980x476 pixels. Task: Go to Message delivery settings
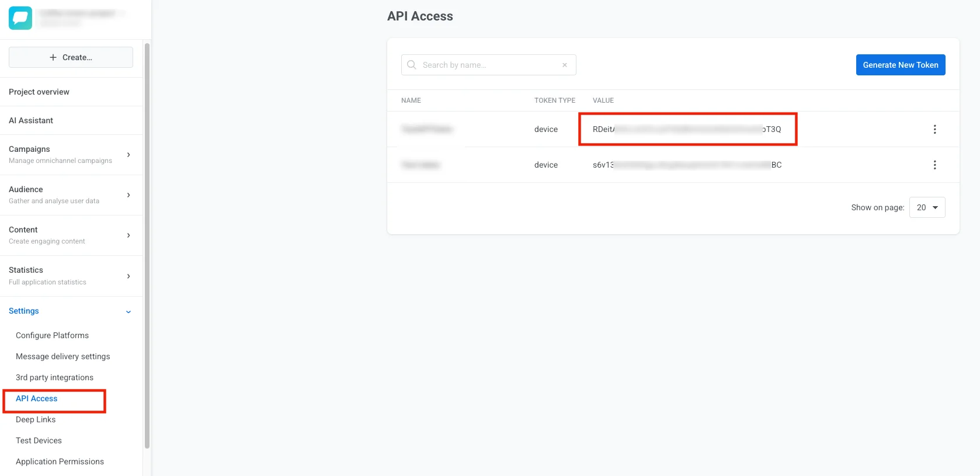tap(62, 356)
